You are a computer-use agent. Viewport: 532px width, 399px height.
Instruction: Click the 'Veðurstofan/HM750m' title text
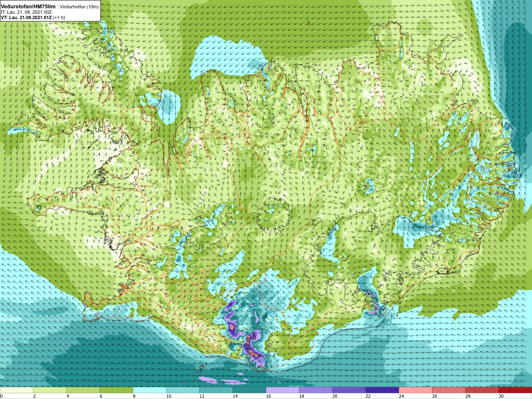coord(27,6)
